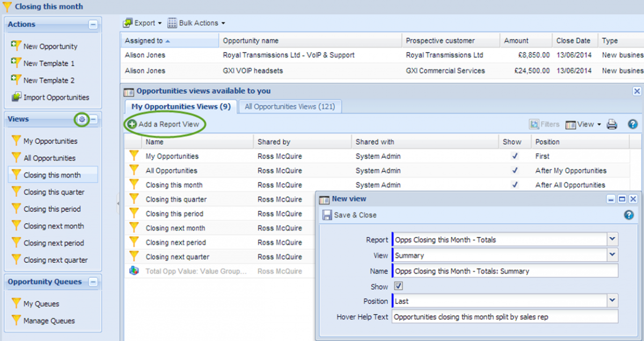The image size is (644, 341).
Task: Expand the Report combo box arrow
Action: (613, 240)
